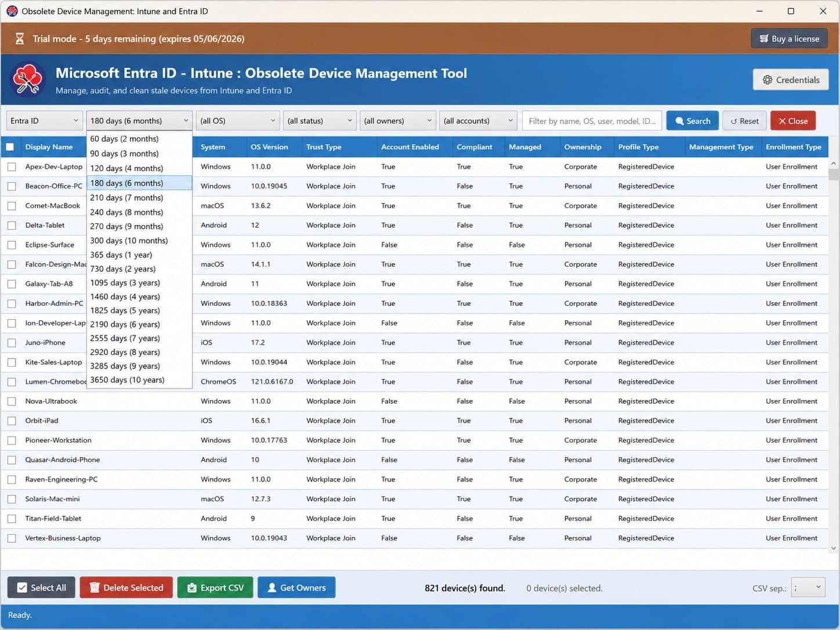Screen dimensions: 840x630
Task: Toggle the header select-all checkbox
Action: (x=10, y=147)
